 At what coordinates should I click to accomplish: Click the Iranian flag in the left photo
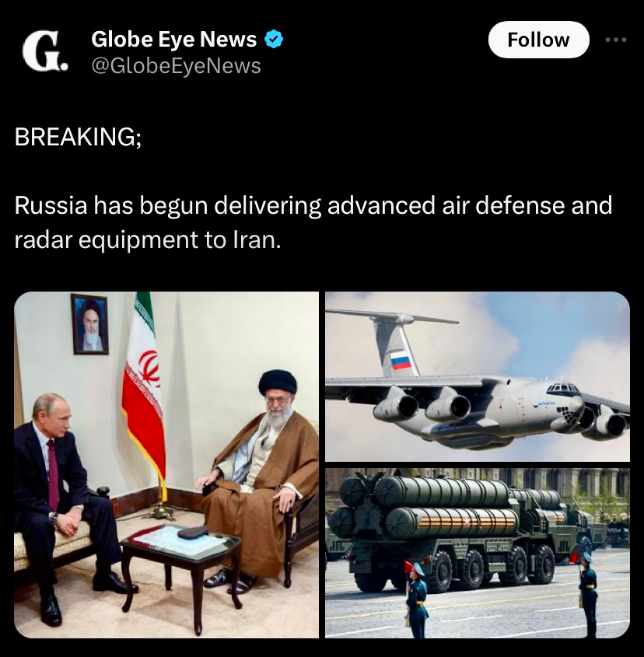tap(144, 386)
